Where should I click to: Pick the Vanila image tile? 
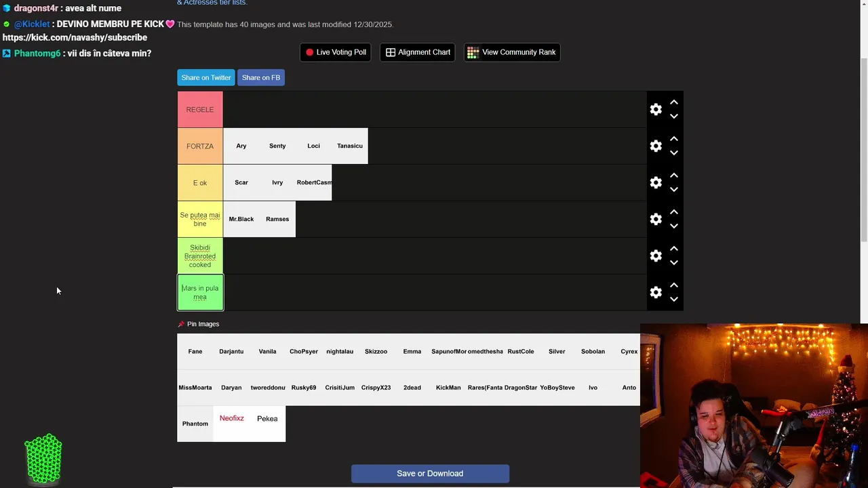267,351
